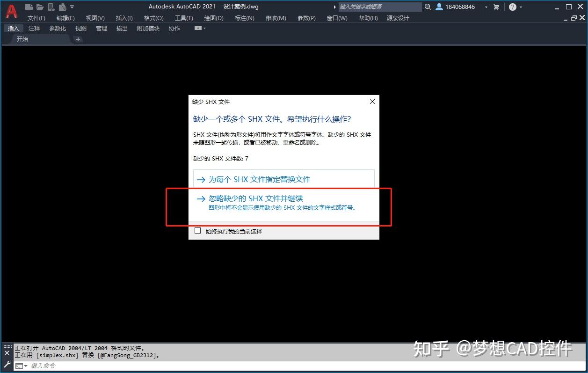
Task: Click the command line grip handle
Action: pos(7,347)
